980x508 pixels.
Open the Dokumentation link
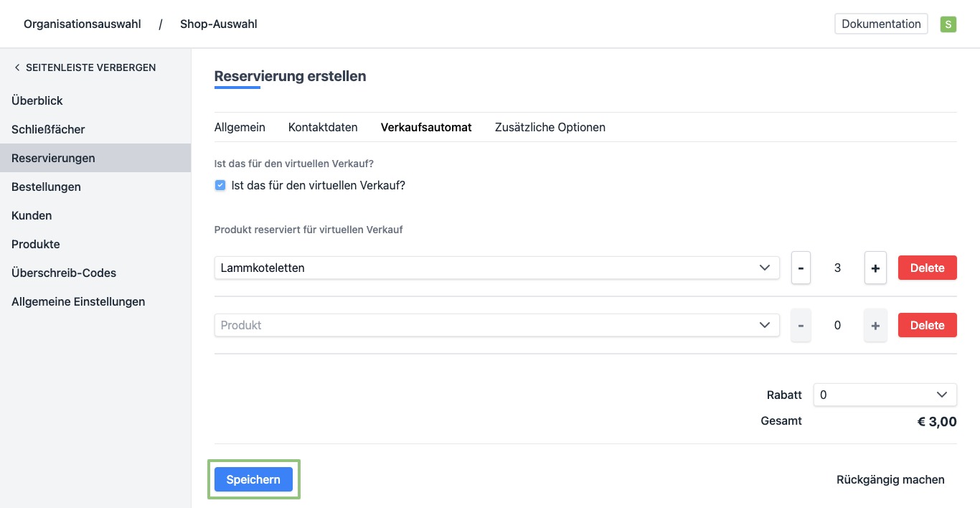click(881, 24)
